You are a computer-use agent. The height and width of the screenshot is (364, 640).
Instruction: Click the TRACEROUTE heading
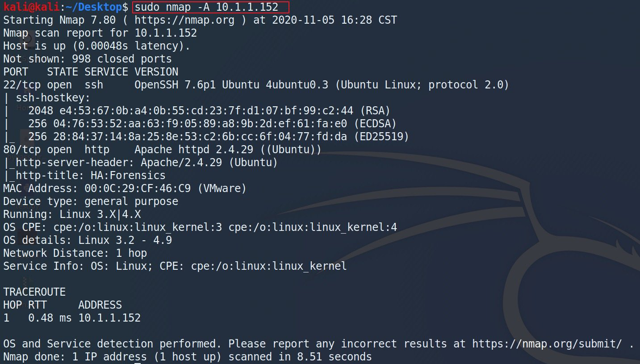pyautogui.click(x=34, y=292)
